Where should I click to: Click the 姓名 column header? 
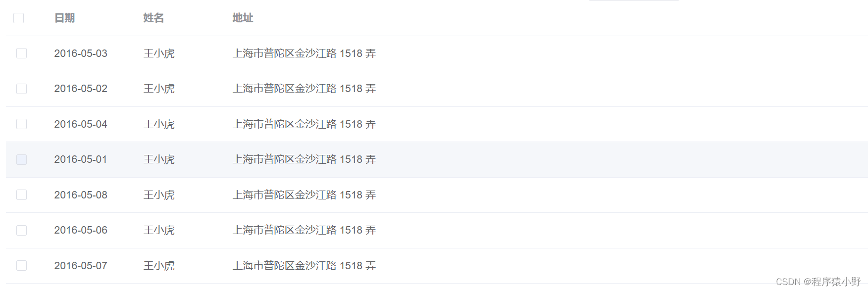pos(153,18)
